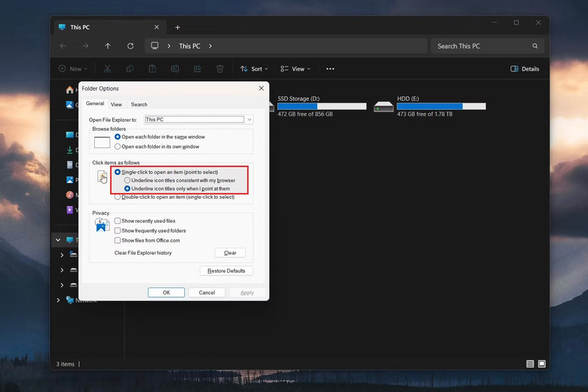The height and width of the screenshot is (392, 588).
Task: Click the Cut scissors icon
Action: [x=107, y=69]
